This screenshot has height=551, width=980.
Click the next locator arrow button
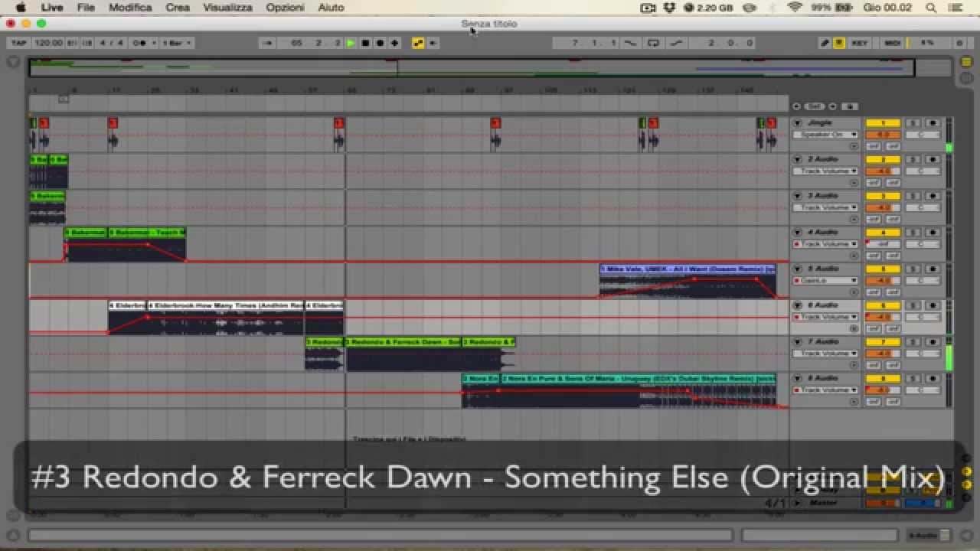[x=833, y=106]
